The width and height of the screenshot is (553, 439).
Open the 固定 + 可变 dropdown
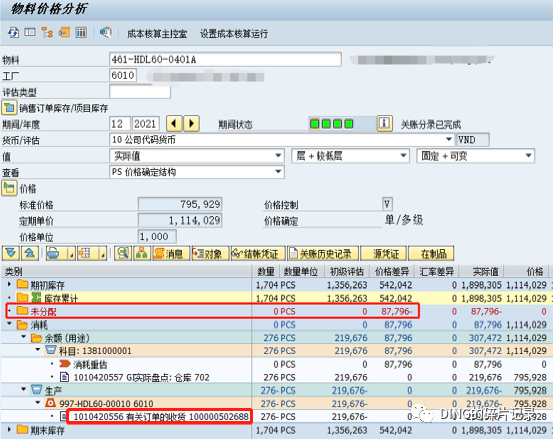pyautogui.click(x=475, y=156)
